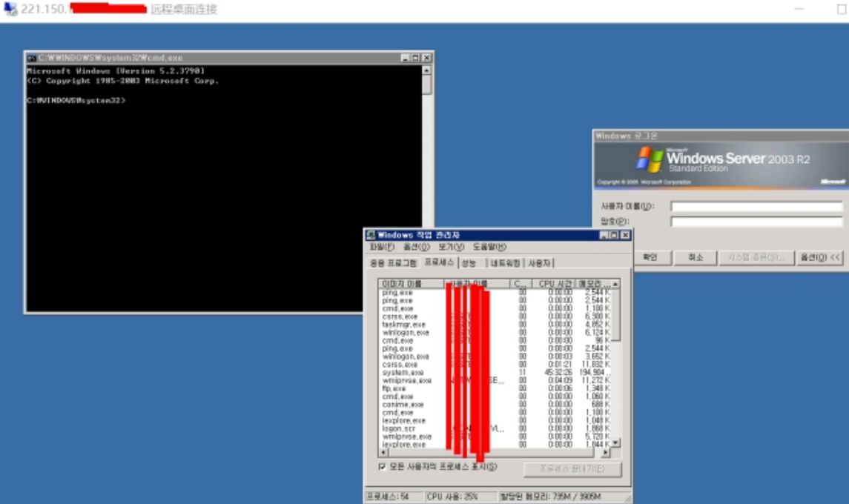849x504 pixels.
Task: Open the 도움말(H) menu in Task Manager
Action: point(489,247)
